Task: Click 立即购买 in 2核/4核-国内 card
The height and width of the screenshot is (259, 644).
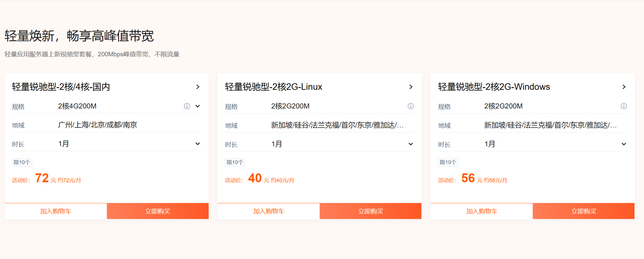Action: [x=158, y=211]
